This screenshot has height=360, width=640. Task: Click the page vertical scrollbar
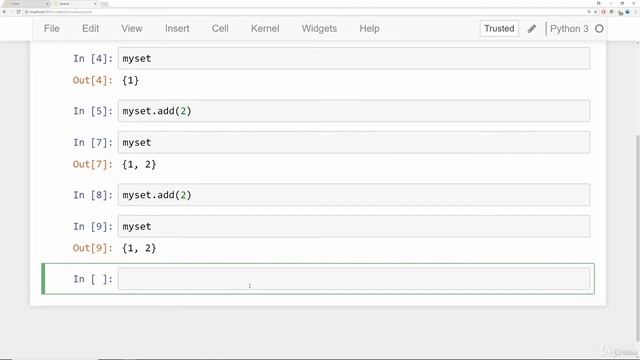[638, 237]
